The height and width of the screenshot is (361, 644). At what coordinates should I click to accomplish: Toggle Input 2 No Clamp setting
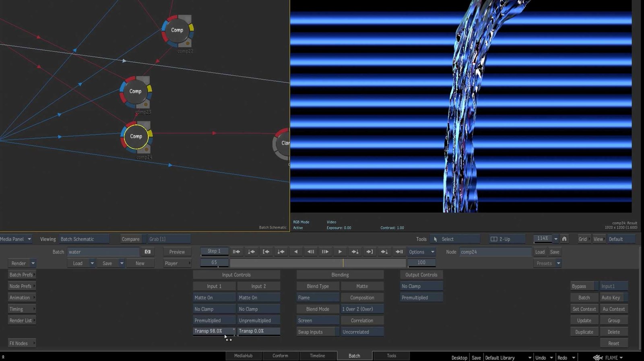(258, 309)
